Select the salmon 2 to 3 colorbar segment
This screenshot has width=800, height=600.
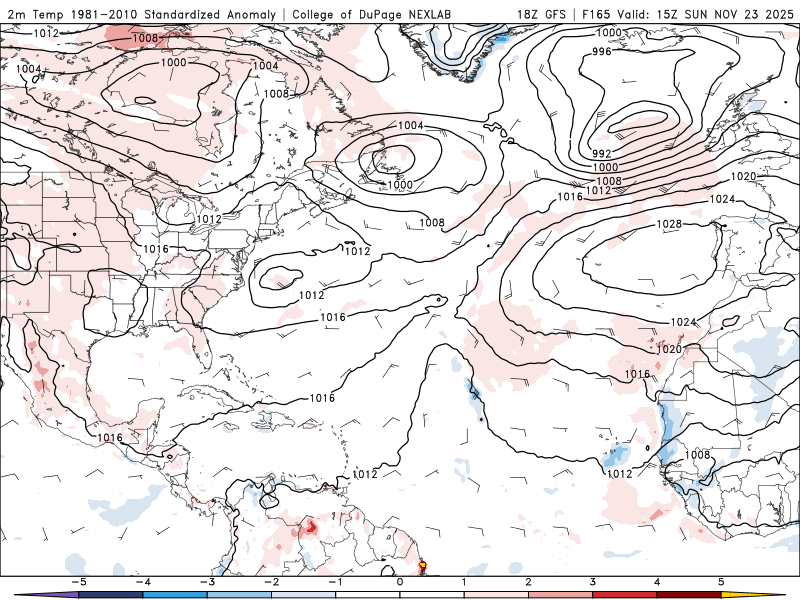point(561,595)
